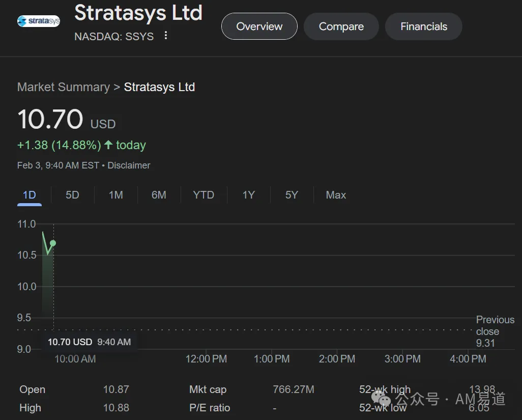
Task: Click the NASDAQ: SSYS ticker text
Action: coord(114,36)
